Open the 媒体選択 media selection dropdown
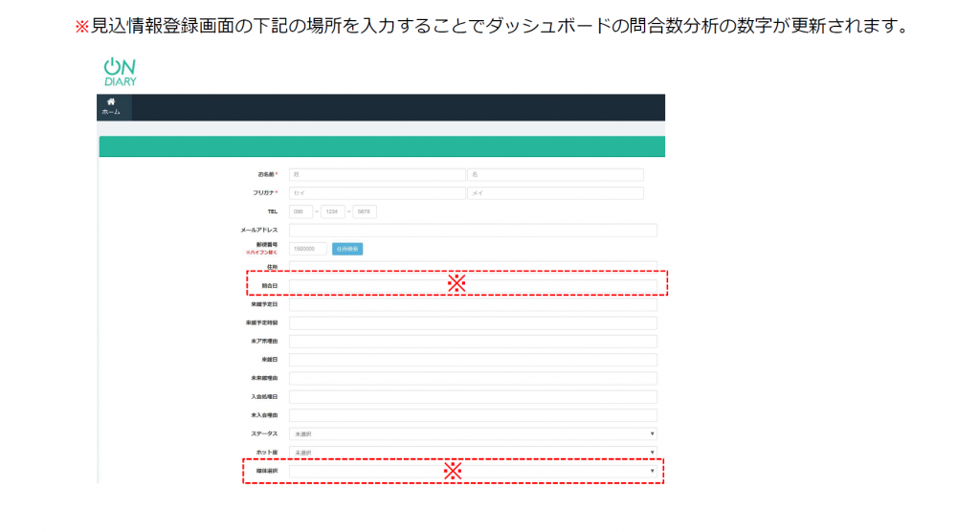 473,471
